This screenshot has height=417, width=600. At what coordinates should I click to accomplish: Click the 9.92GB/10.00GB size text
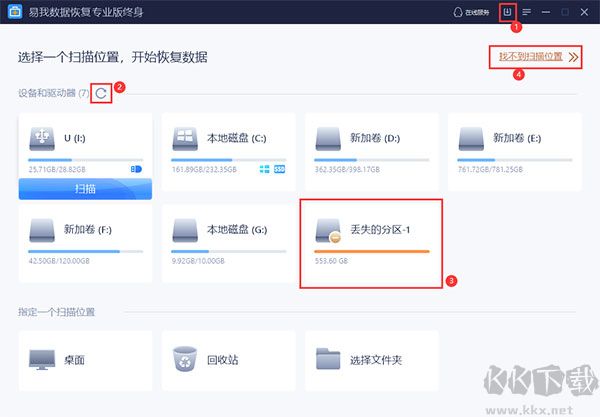[x=198, y=261]
